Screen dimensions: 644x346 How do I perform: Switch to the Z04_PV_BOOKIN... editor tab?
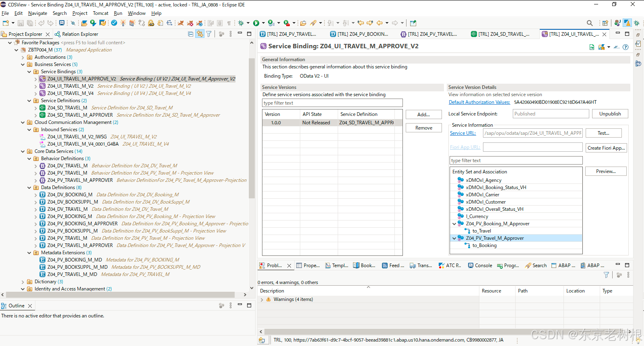[359, 34]
